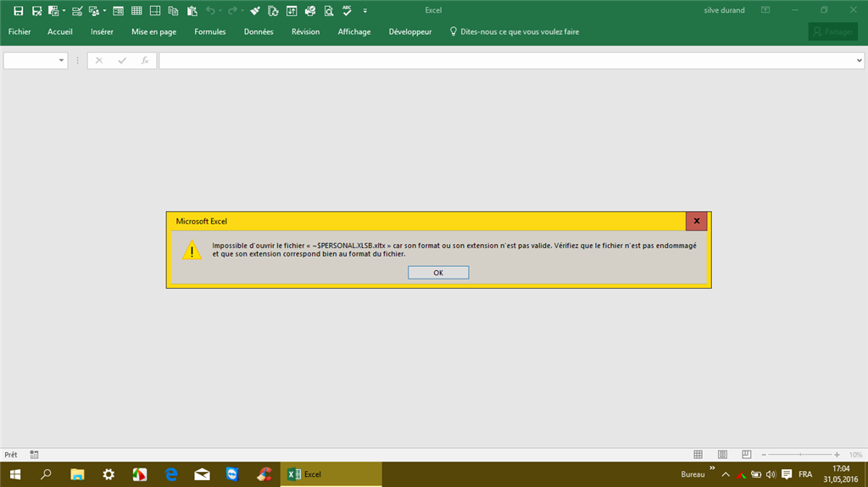The width and height of the screenshot is (868, 487).
Task: Click the Save As icon with pencil
Action: point(36,10)
